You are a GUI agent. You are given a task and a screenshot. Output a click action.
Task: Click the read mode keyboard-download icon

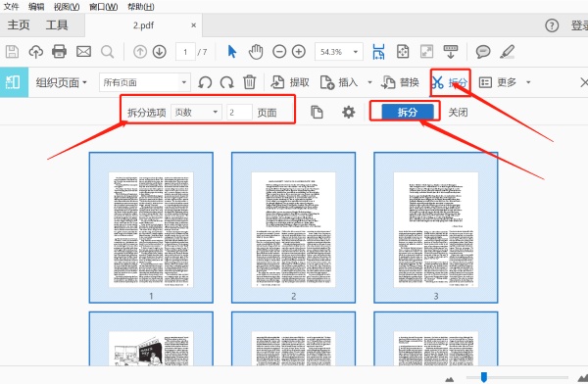pyautogui.click(x=451, y=52)
